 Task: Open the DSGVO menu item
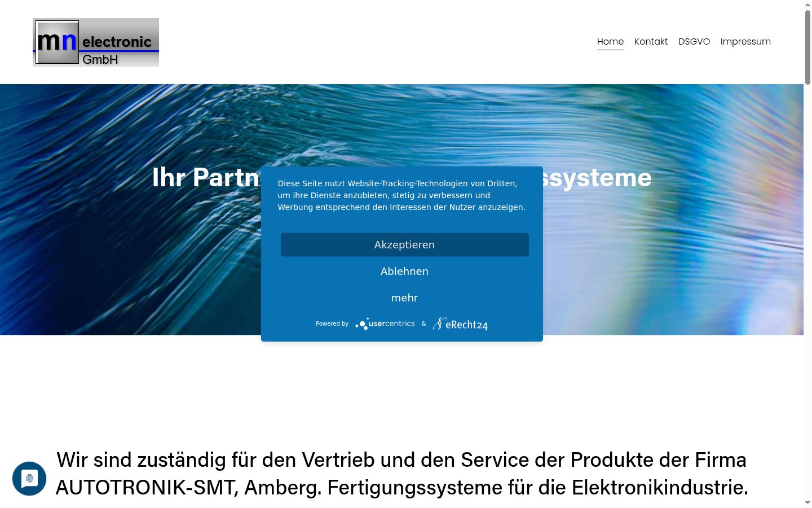point(694,41)
